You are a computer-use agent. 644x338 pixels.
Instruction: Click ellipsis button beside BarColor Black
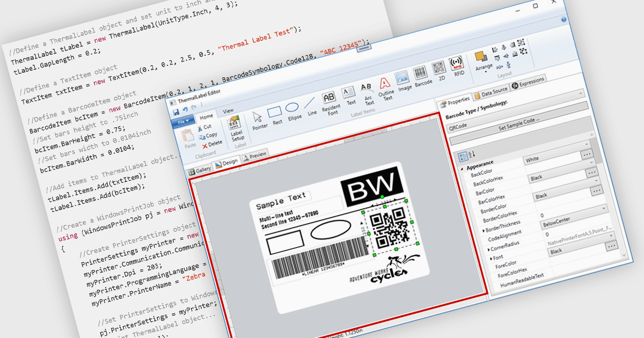[591, 172]
